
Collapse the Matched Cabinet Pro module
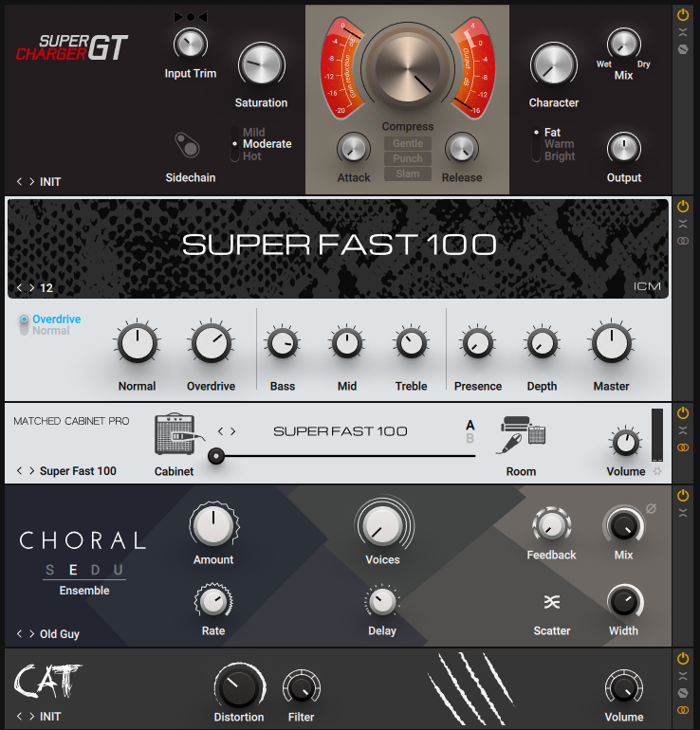click(683, 429)
